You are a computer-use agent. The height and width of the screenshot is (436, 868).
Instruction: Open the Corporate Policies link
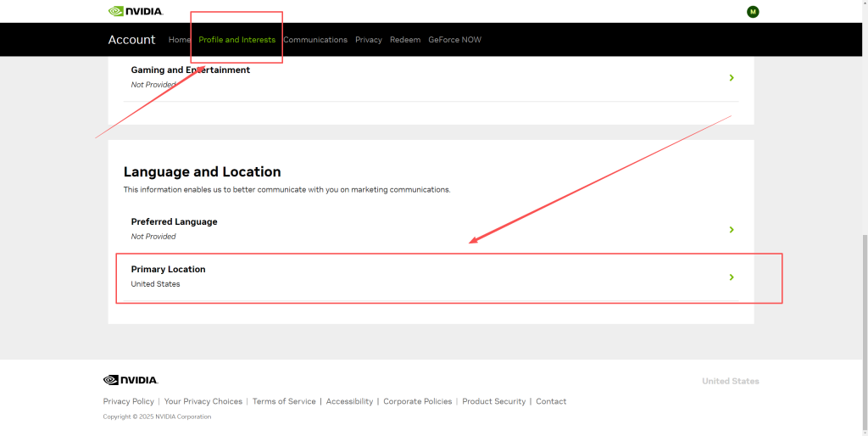click(418, 401)
